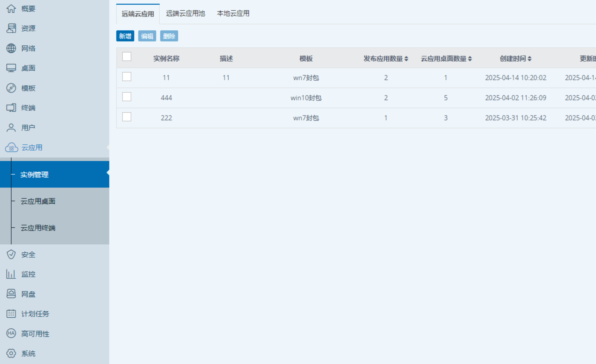Click the HA icon for 高可用性

[11, 333]
